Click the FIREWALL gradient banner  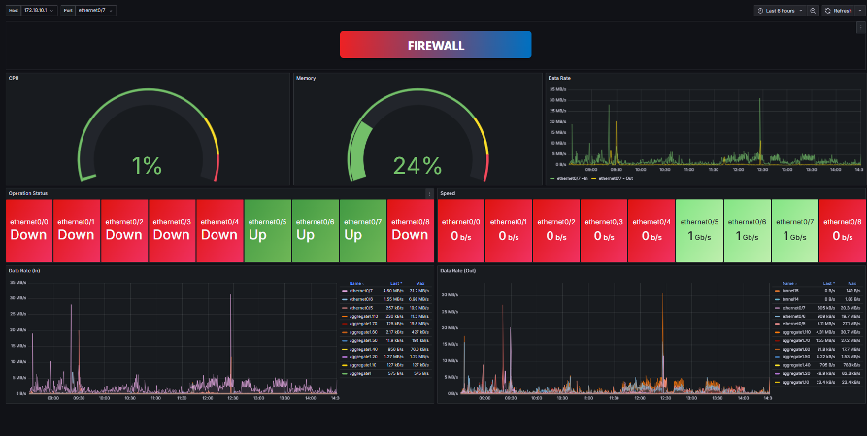(x=435, y=45)
